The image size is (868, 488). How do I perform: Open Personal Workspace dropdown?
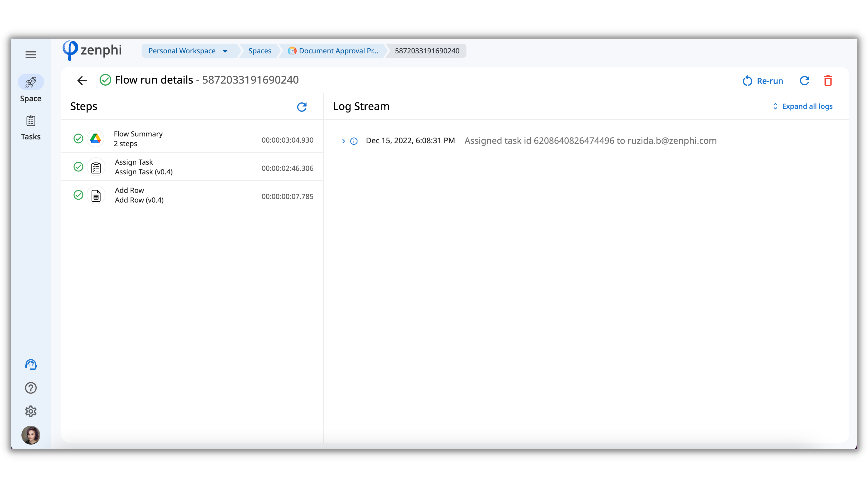coord(188,51)
